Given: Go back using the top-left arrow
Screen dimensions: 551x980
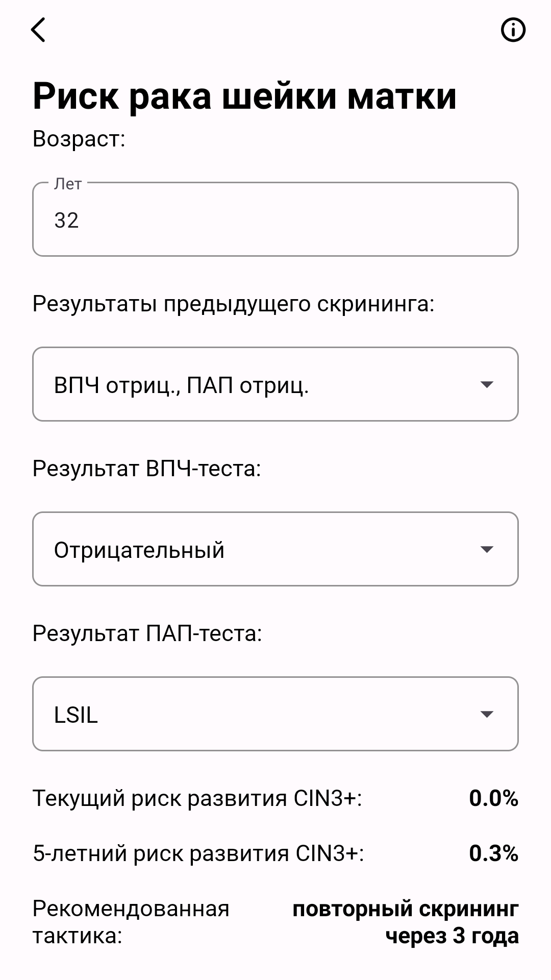Looking at the screenshot, I should click(x=38, y=30).
